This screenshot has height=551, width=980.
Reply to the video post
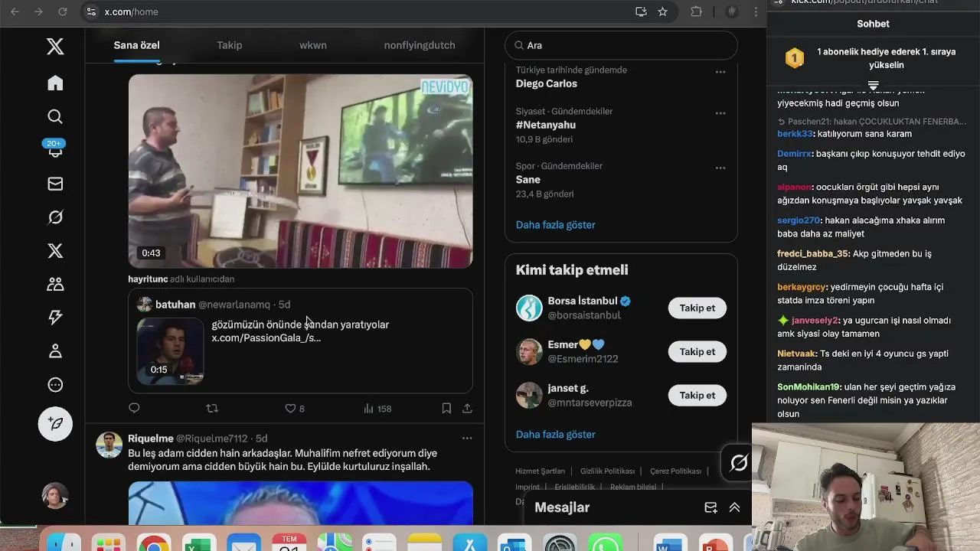[x=134, y=409]
